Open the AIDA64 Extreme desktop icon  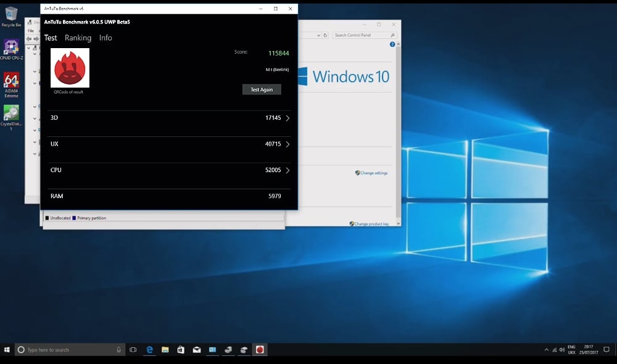(x=11, y=84)
